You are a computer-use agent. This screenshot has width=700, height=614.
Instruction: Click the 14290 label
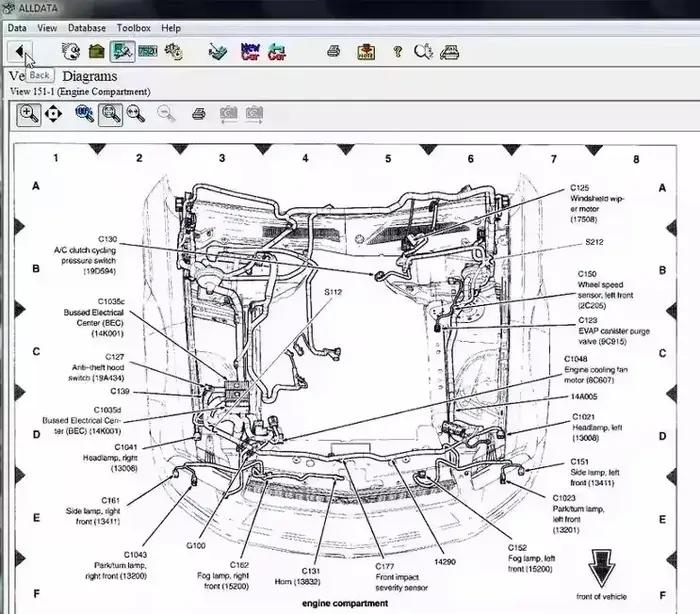pyautogui.click(x=445, y=562)
